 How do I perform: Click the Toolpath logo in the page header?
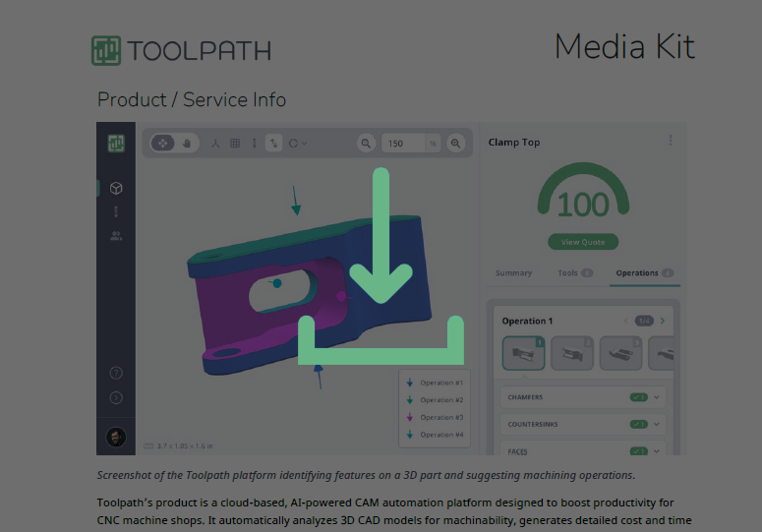coord(181,50)
